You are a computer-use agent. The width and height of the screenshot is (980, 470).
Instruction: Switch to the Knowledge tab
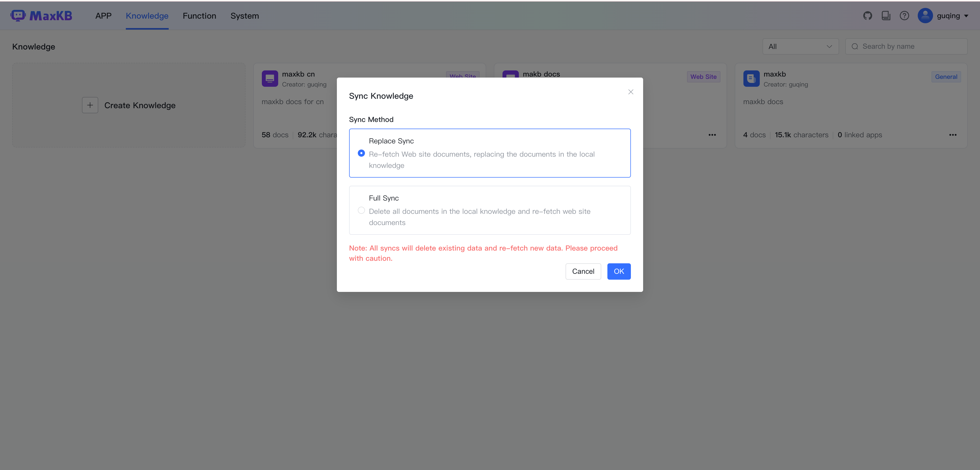coord(147,16)
